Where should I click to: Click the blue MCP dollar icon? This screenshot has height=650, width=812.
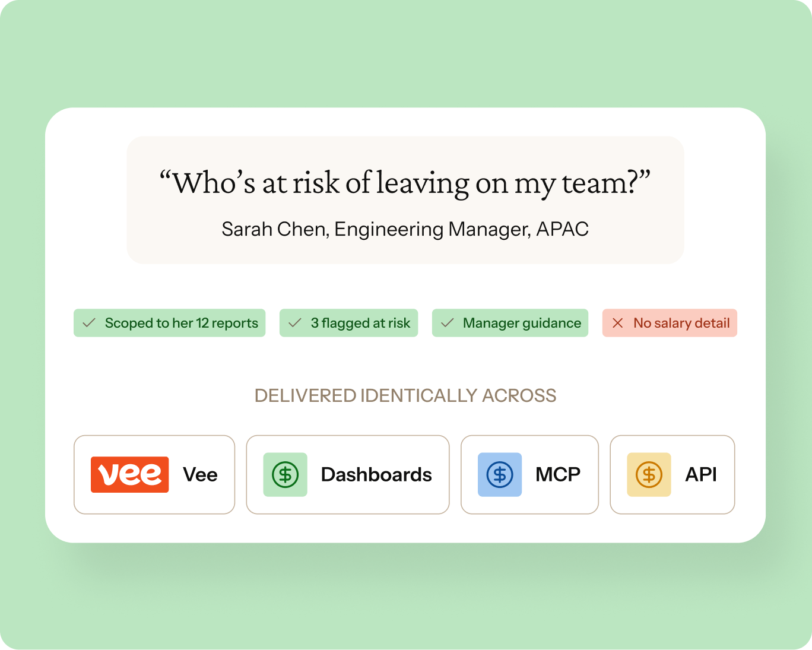(500, 474)
